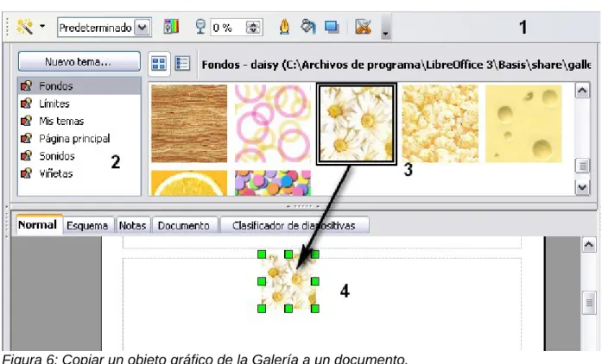Click the Página principal theme icon

point(26,139)
